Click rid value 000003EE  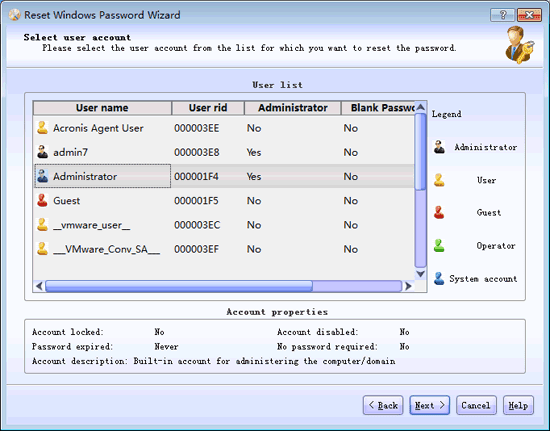[x=197, y=128]
